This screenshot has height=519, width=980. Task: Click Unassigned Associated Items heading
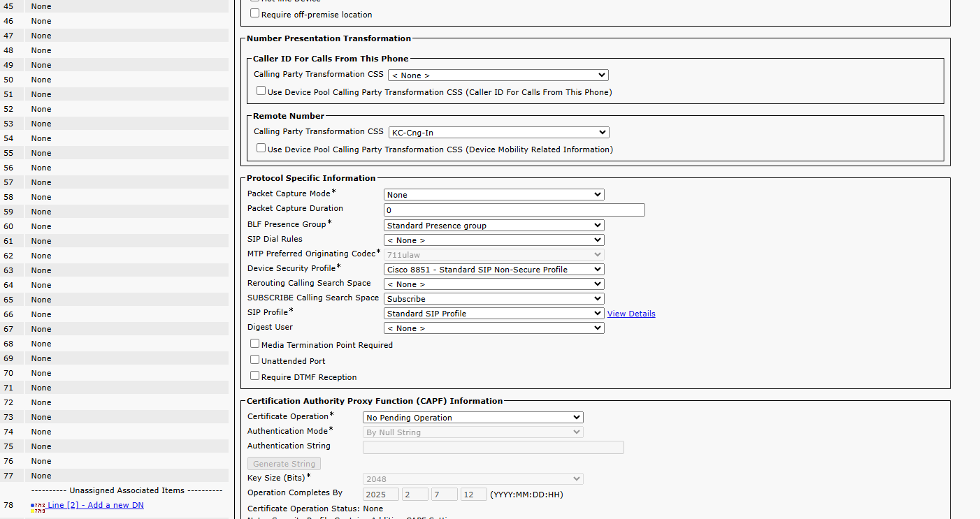127,490
